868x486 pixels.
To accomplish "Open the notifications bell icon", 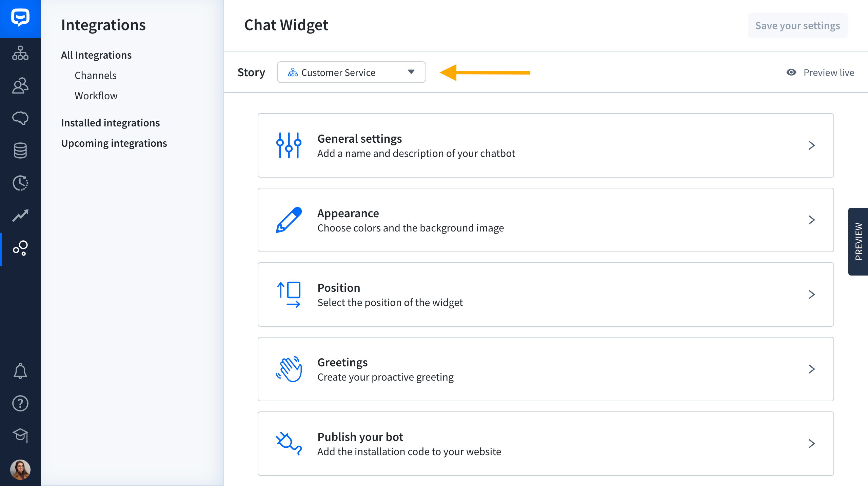I will [x=20, y=371].
